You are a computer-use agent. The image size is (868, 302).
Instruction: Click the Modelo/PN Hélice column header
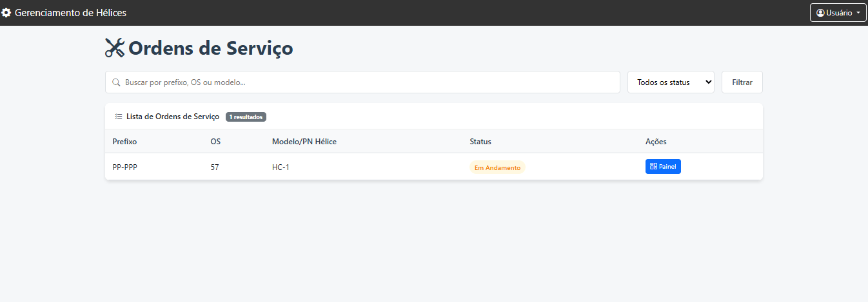coord(304,141)
